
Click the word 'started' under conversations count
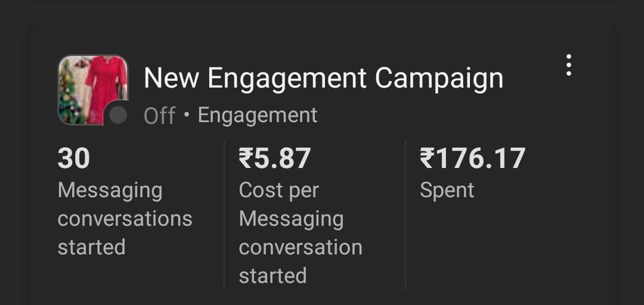[92, 248]
